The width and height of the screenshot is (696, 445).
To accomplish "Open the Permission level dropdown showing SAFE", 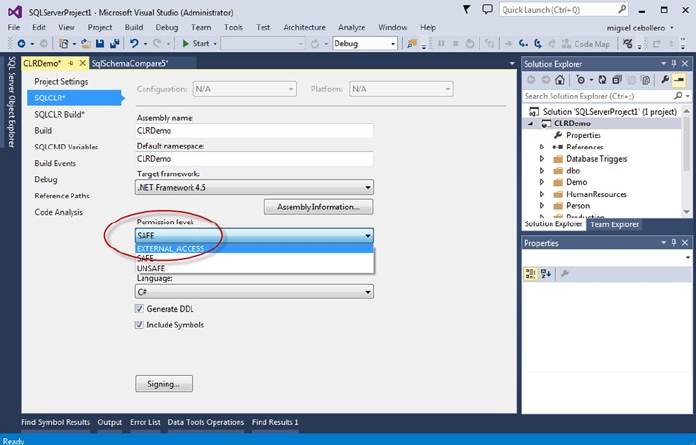I will (254, 236).
